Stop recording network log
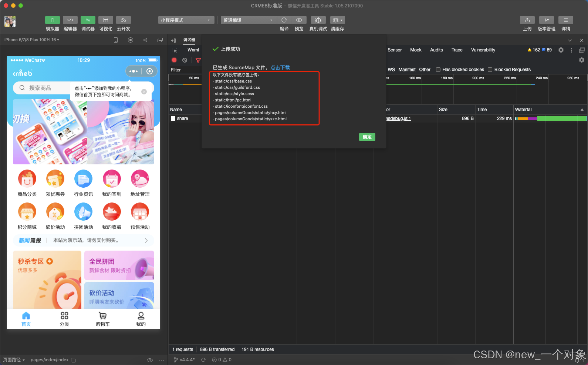Screen dimensions: 588x365 [x=174, y=60]
